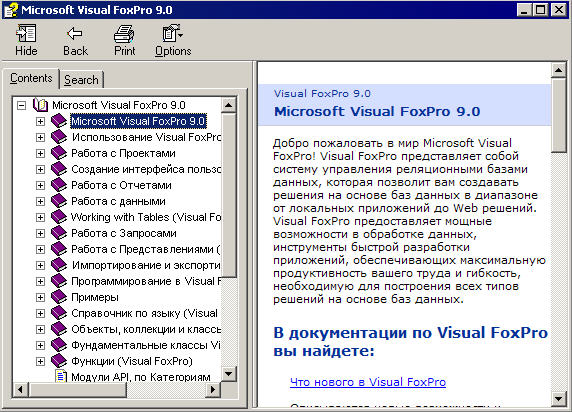The image size is (572, 412).
Task: Expand the Функции (Visual FoxPro) node
Action: pos(40,361)
